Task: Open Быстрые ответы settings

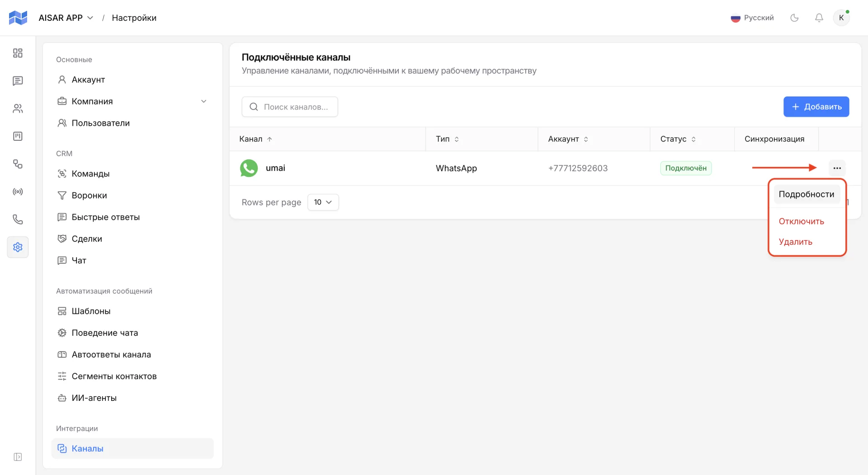Action: point(132,217)
